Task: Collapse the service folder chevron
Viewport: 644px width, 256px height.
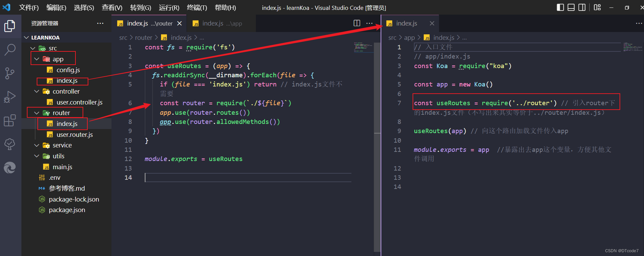Action: pyautogui.click(x=37, y=145)
